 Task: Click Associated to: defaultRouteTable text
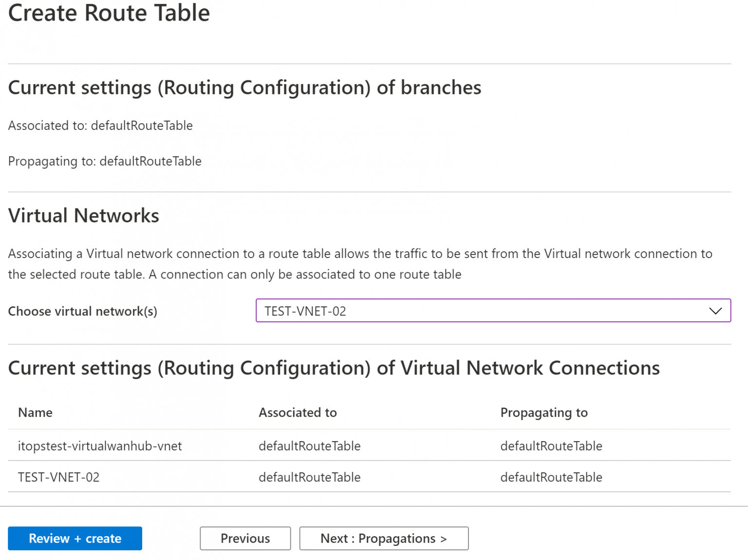[100, 126]
